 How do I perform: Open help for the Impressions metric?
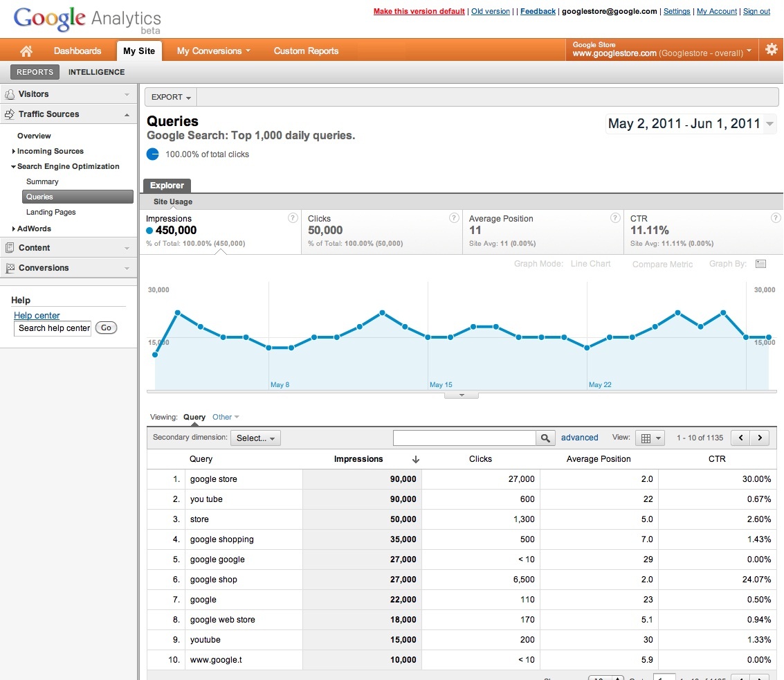click(x=293, y=217)
